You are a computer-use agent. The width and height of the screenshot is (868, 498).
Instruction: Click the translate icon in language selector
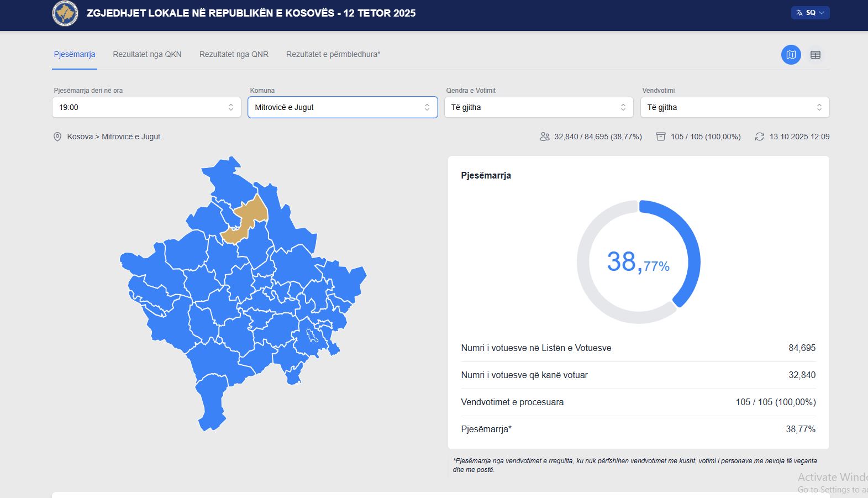point(799,13)
